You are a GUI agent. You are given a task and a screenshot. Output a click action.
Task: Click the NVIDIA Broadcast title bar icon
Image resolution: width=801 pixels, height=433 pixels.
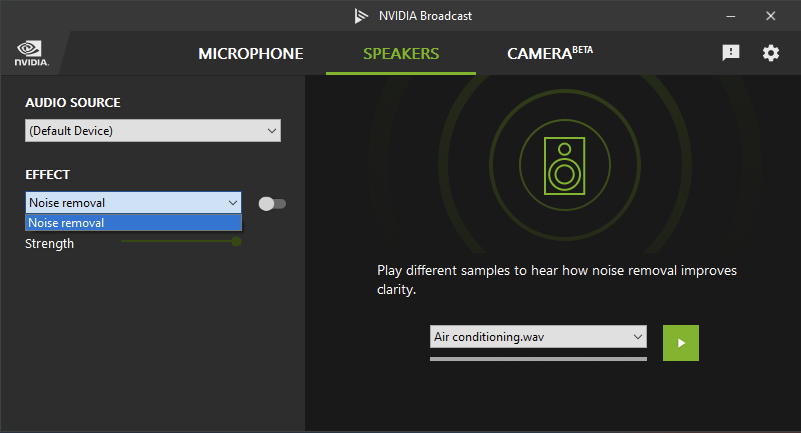(x=361, y=16)
